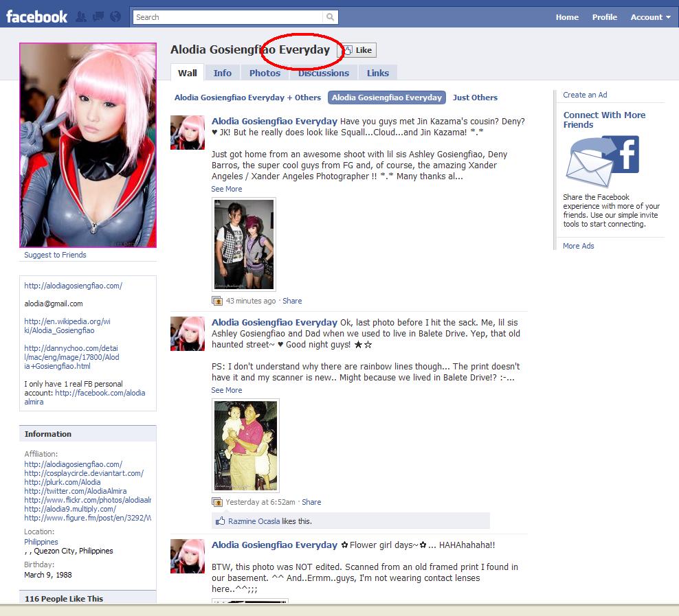Click the 116 People Like This header
The image size is (679, 616).
tap(88, 597)
